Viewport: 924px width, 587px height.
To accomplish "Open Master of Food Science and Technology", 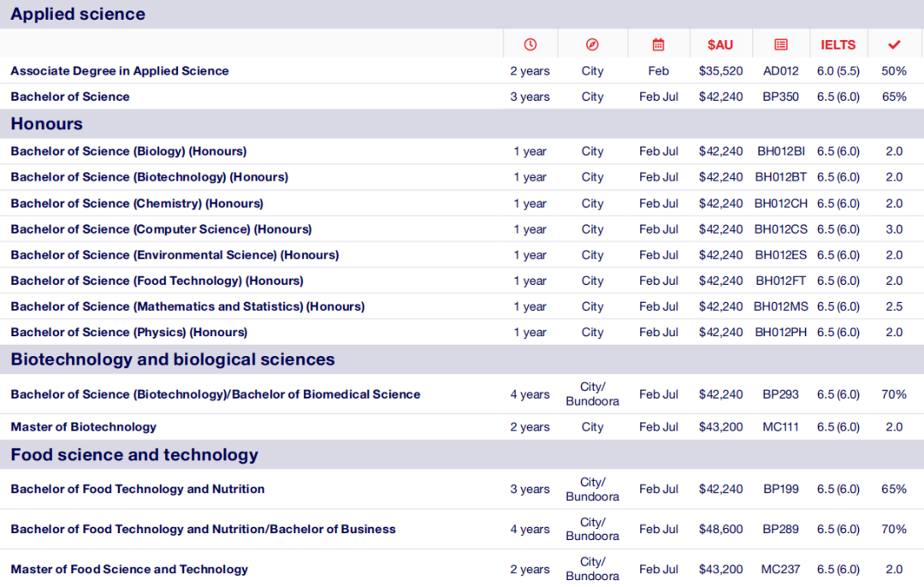I will 129,569.
